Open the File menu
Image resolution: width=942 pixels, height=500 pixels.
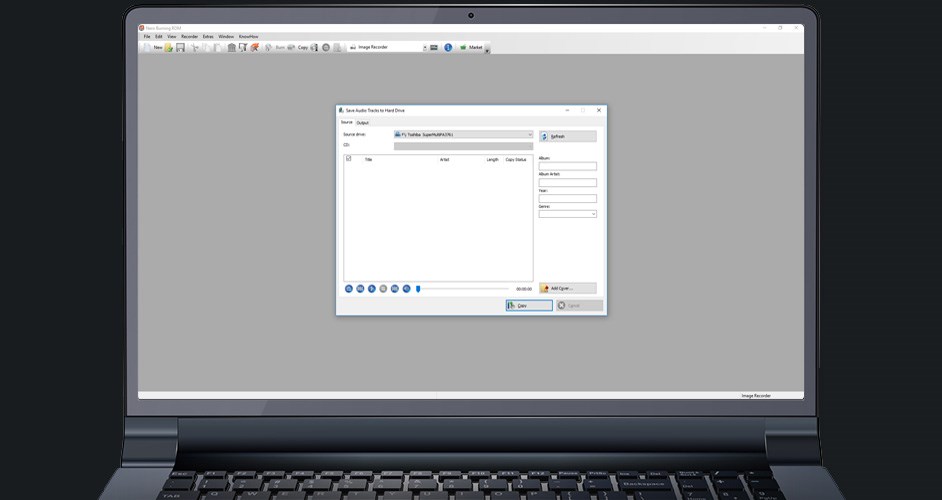tap(147, 37)
